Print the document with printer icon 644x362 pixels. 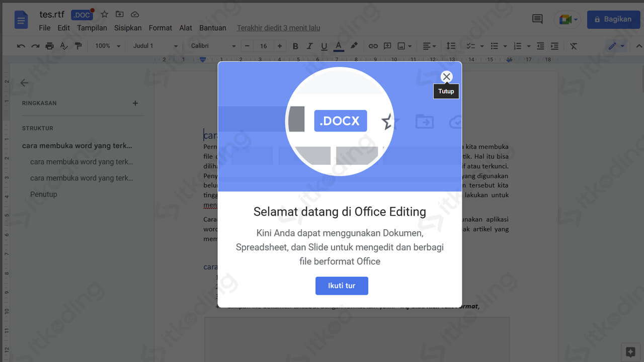click(49, 46)
